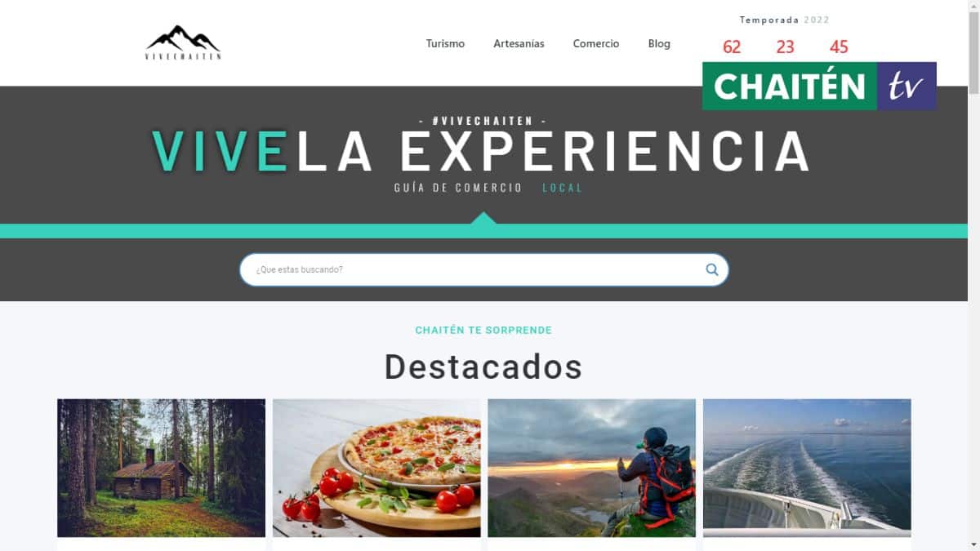Image resolution: width=980 pixels, height=551 pixels.
Task: Click the Vivechaiten mountain logo
Action: coord(183,43)
